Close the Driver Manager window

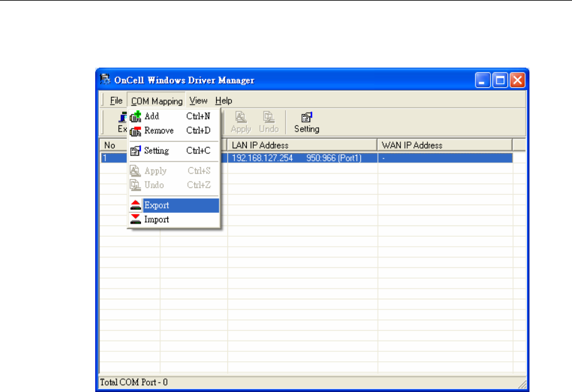tap(517, 80)
